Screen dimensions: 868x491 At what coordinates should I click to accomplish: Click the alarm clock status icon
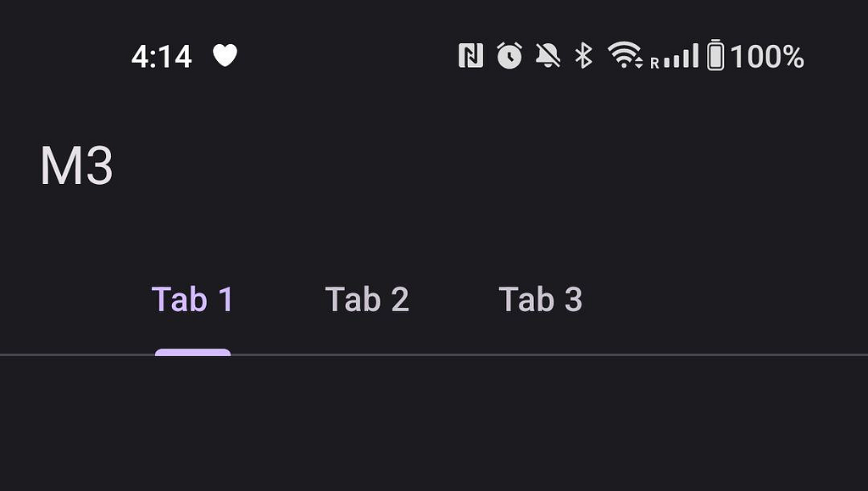[x=509, y=56]
